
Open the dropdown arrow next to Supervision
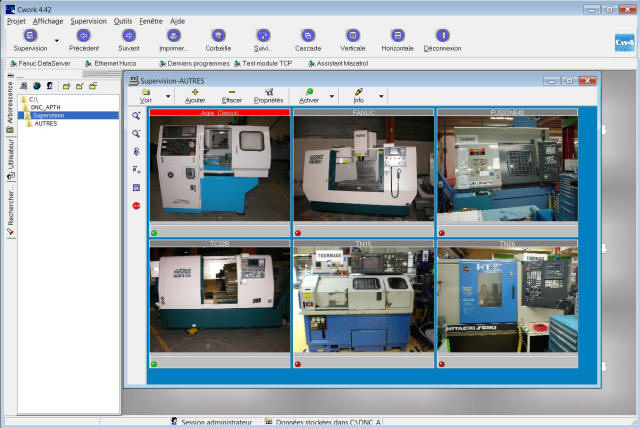57,41
